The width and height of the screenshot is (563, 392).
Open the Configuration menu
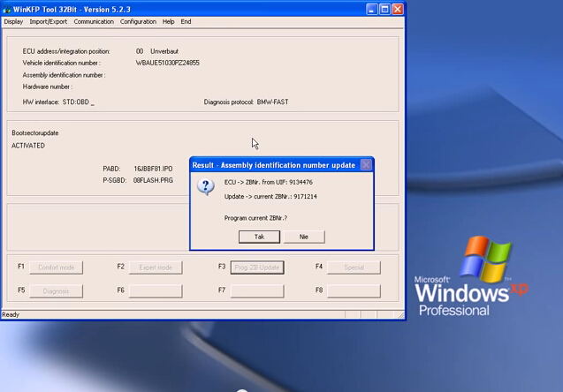138,21
